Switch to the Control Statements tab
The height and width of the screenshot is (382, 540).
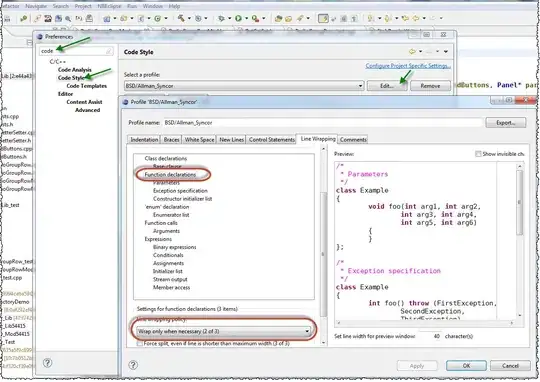272,140
